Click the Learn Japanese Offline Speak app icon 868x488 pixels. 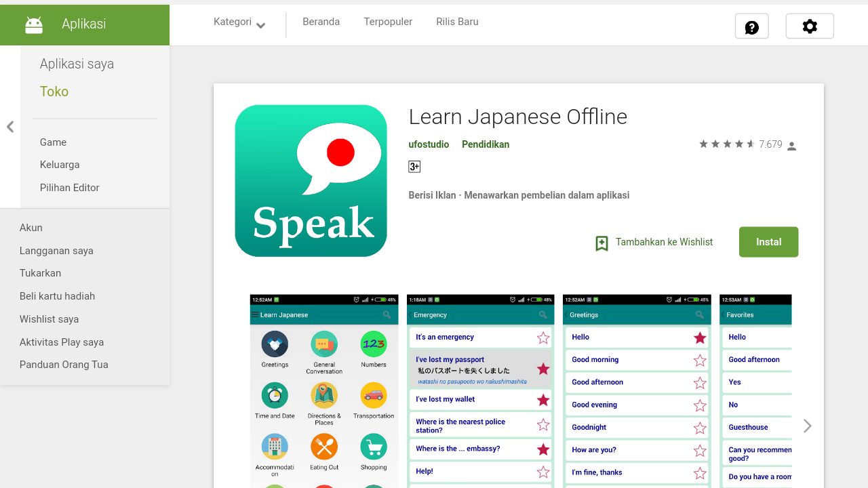click(311, 181)
